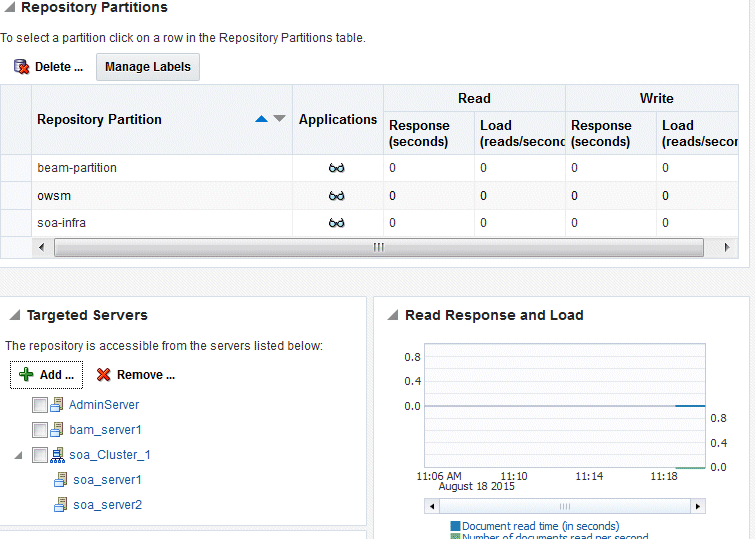Click Write Response (seconds) column header
Image resolution: width=755 pixels, height=539 pixels.
[611, 133]
